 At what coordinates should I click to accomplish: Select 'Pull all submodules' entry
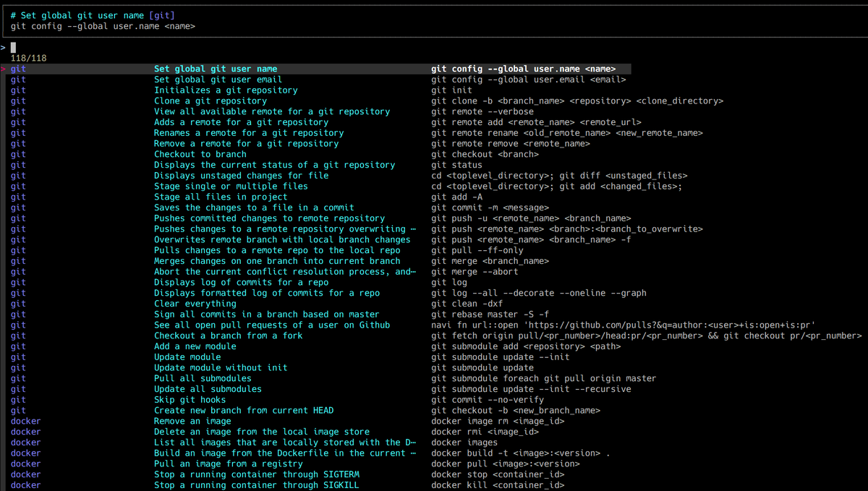[203, 378]
